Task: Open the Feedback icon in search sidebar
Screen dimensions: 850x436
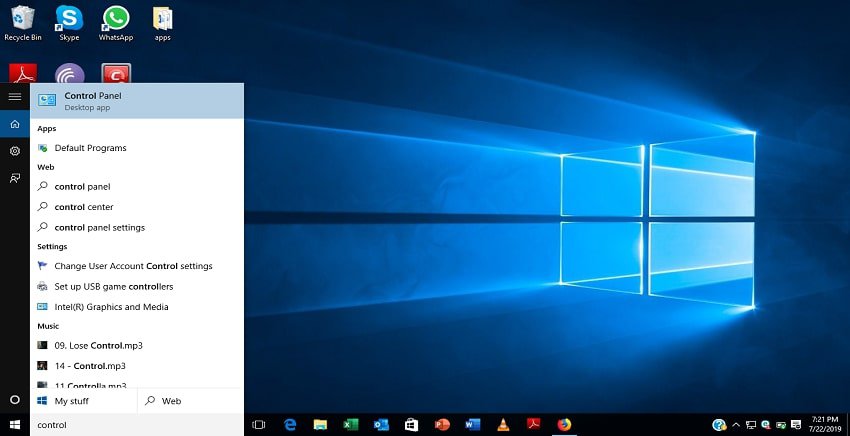Action: [15, 178]
